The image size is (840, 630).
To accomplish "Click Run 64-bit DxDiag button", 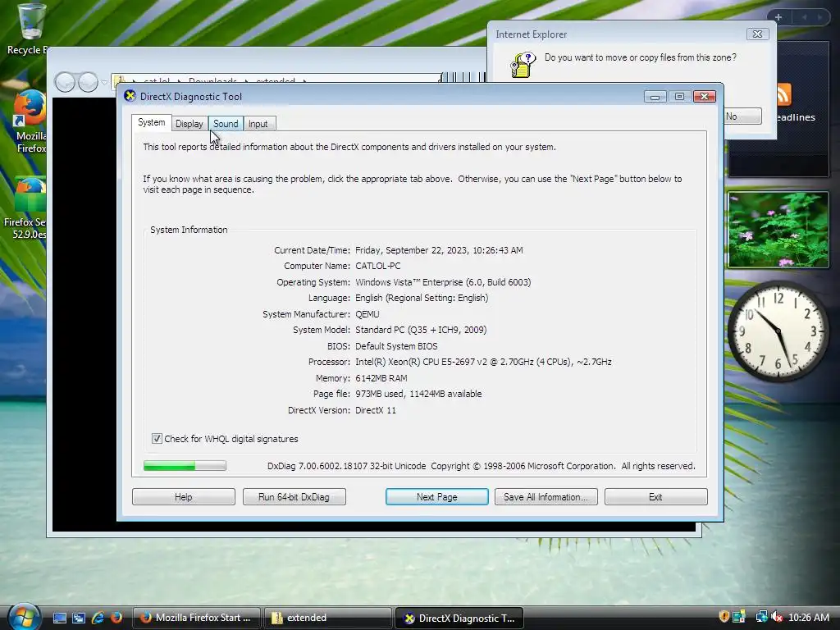I will 294,497.
